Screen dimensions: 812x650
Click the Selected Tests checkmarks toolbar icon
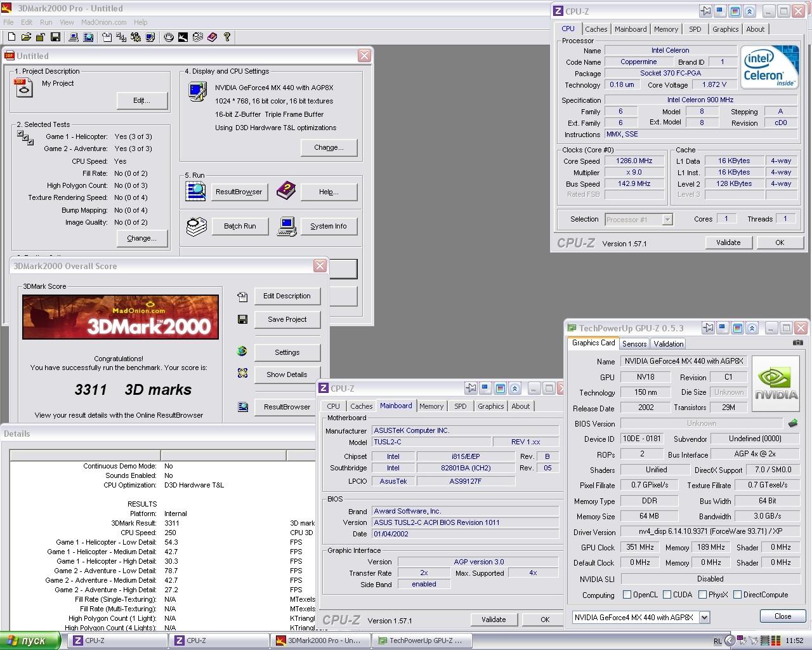point(121,37)
